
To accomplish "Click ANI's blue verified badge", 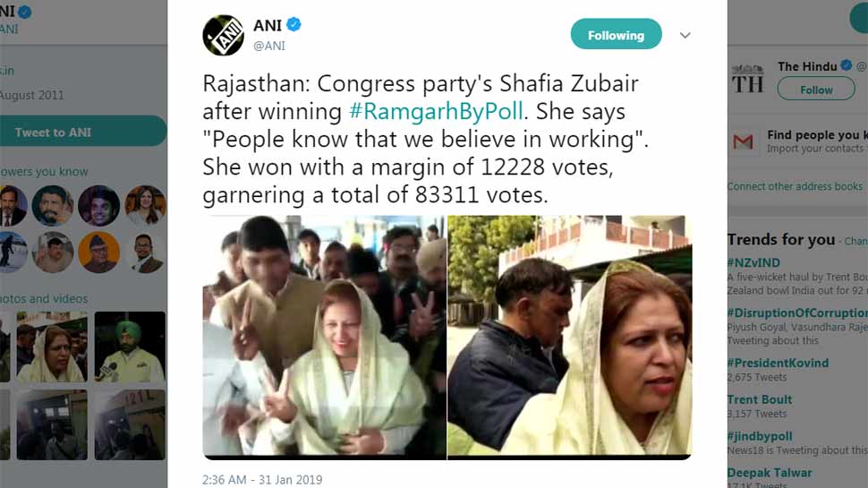I will coord(294,25).
